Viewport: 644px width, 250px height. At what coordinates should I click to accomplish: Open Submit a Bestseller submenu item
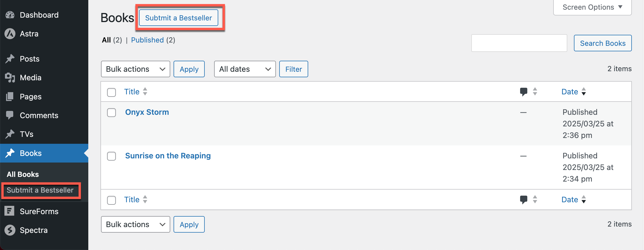tap(40, 190)
